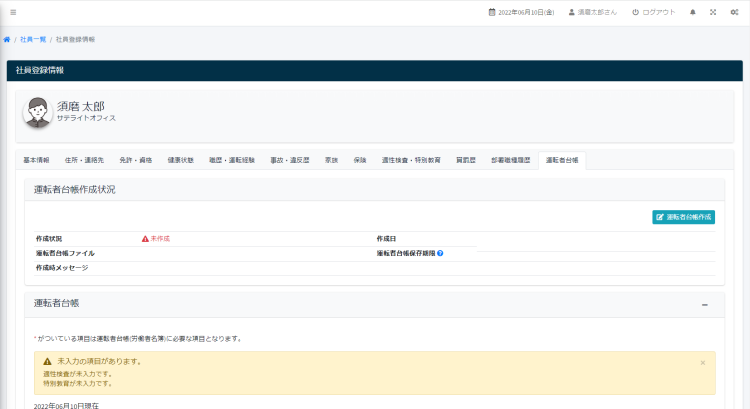Viewport: 750px width, 409px height.
Task: Toggle fullscreen with the expand icon
Action: tap(713, 12)
